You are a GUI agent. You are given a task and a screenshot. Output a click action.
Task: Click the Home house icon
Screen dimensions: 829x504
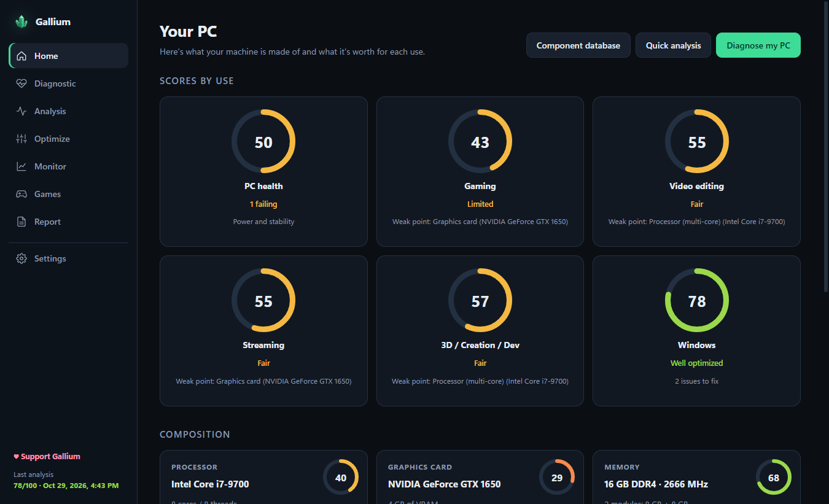click(x=21, y=56)
